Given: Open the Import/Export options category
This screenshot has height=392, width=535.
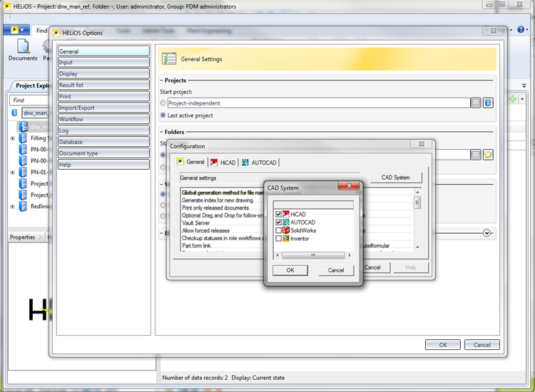Looking at the screenshot, I should point(103,108).
